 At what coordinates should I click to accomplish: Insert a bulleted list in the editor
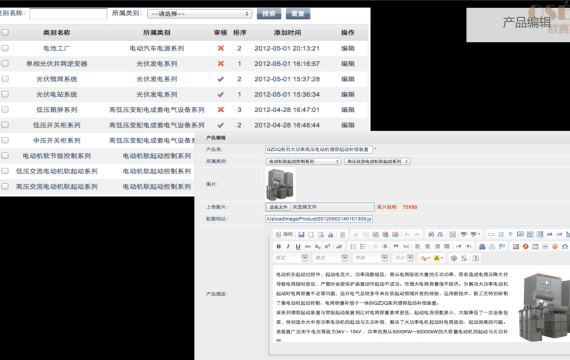click(362, 247)
